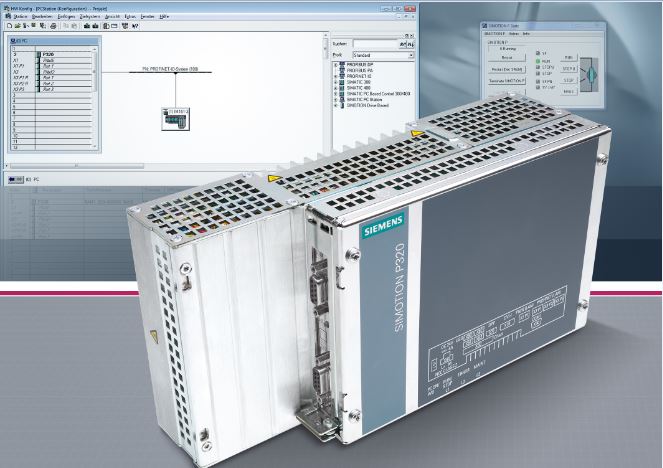663x468 pixels.
Task: Open Info menu in SIMOTION P State window
Action: [x=526, y=33]
